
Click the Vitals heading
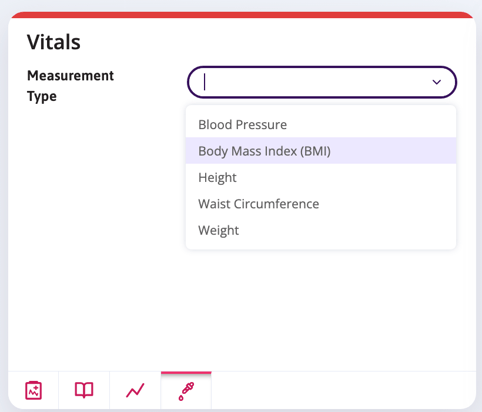point(54,42)
